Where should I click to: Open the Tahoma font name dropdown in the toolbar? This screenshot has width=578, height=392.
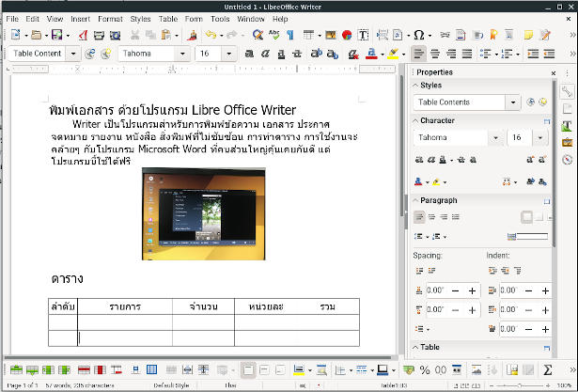(182, 54)
